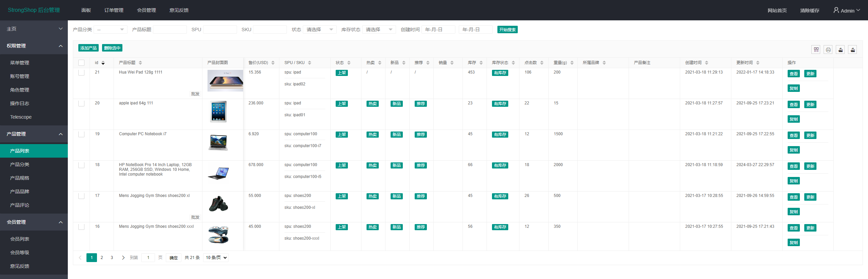Check the row for Computer PC Notebook i7
This screenshot has height=279, width=868.
coord(81,134)
